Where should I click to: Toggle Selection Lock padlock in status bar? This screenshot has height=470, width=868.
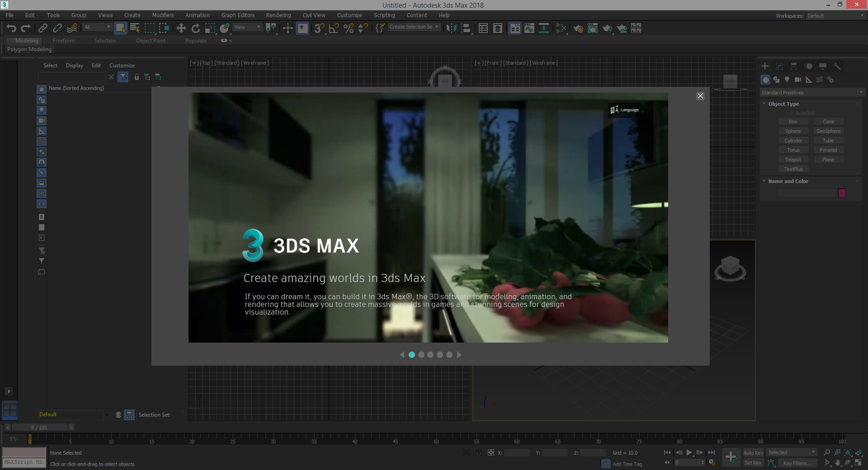pos(479,452)
